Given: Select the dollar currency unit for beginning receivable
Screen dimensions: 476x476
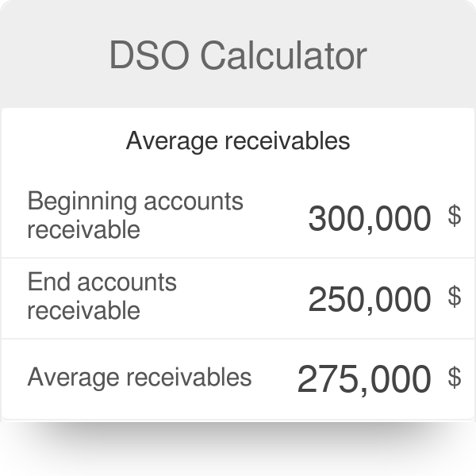Looking at the screenshot, I should 455,216.
